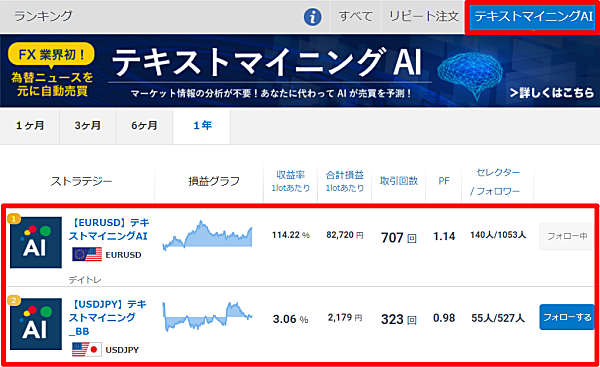
Task: Sort by セレクター/フォロワー column header
Action: [496, 181]
